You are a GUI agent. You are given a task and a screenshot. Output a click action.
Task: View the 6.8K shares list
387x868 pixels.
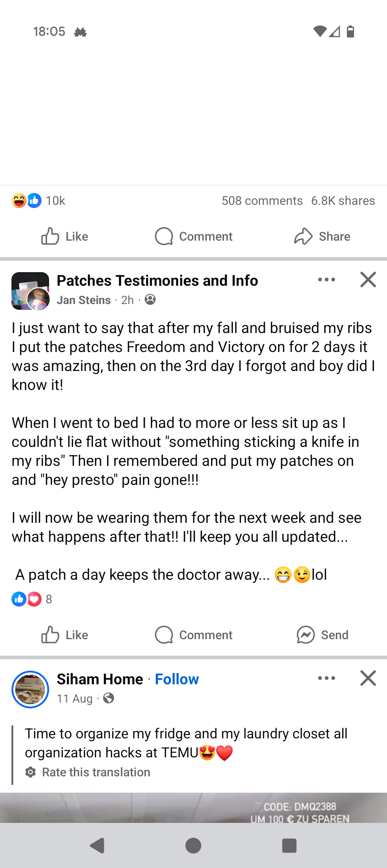point(343,201)
